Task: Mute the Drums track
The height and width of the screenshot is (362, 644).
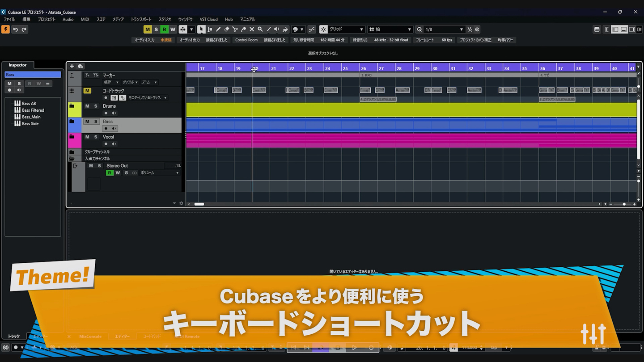Action: [87, 106]
